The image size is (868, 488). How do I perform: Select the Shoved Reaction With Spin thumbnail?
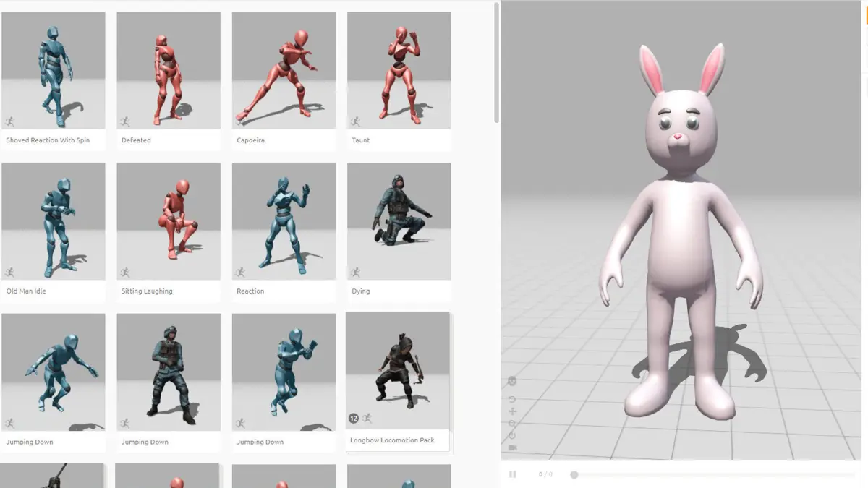(54, 70)
